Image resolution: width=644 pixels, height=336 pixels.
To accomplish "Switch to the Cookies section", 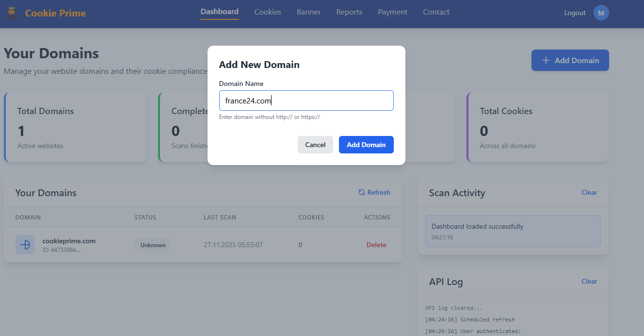I will pos(267,12).
